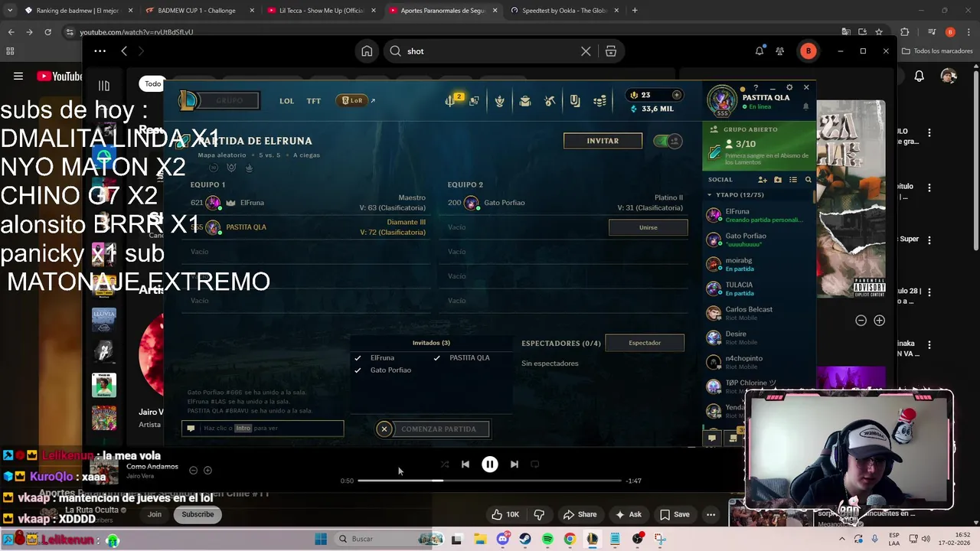Open the YouTube hamburger guide menu
The height and width of the screenshot is (551, 980).
click(x=18, y=76)
